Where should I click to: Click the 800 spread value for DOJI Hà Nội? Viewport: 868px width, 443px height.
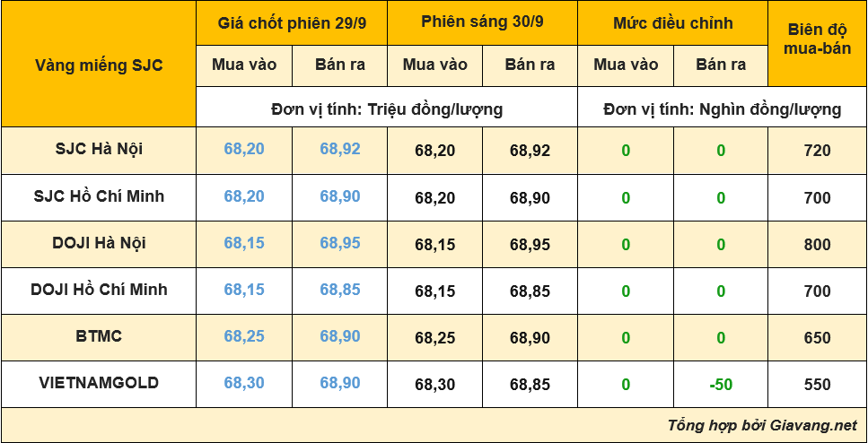pyautogui.click(x=817, y=245)
